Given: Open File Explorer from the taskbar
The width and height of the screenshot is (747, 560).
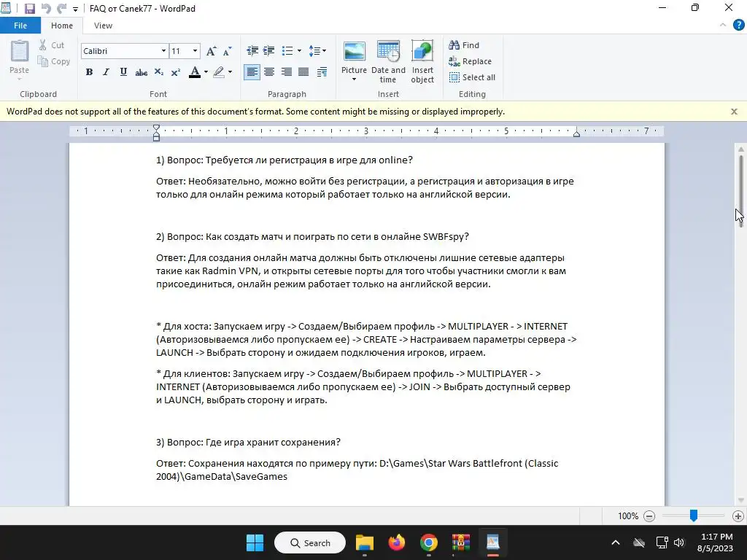Looking at the screenshot, I should pyautogui.click(x=365, y=542).
